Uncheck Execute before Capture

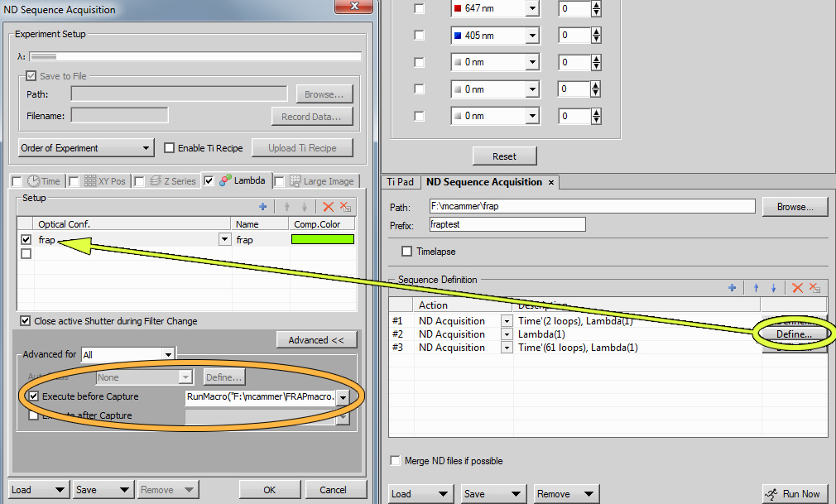[34, 396]
